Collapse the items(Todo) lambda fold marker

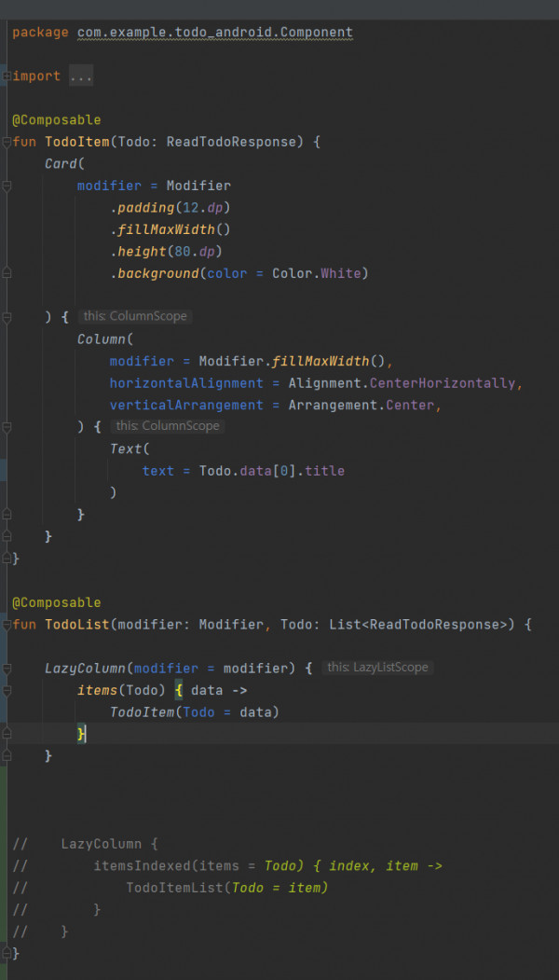coord(7,690)
